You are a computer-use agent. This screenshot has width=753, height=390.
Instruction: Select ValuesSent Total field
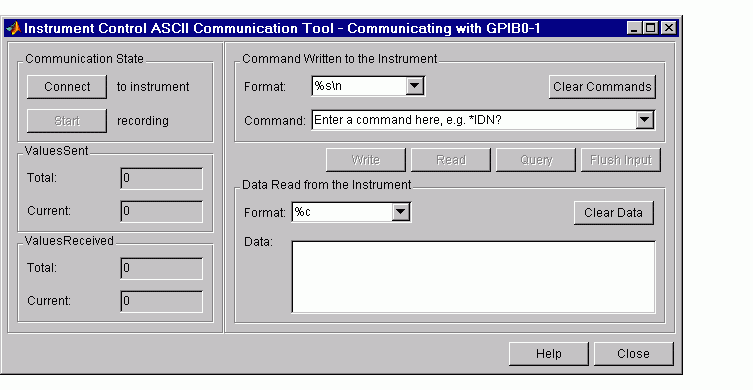(x=162, y=178)
